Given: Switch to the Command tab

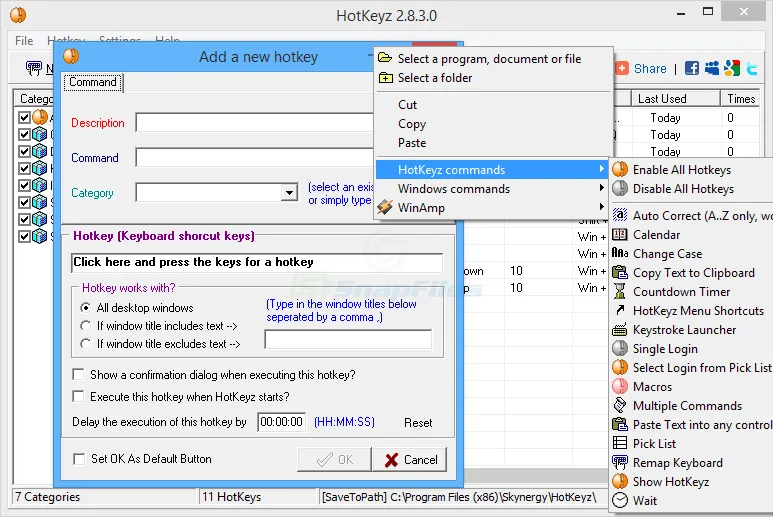Looking at the screenshot, I should [93, 82].
